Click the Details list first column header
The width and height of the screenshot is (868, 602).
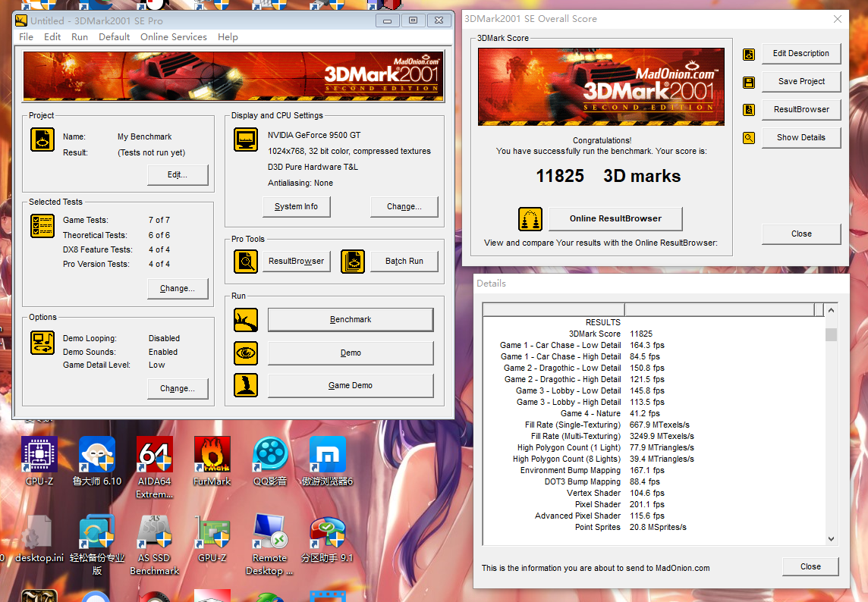[x=554, y=309]
